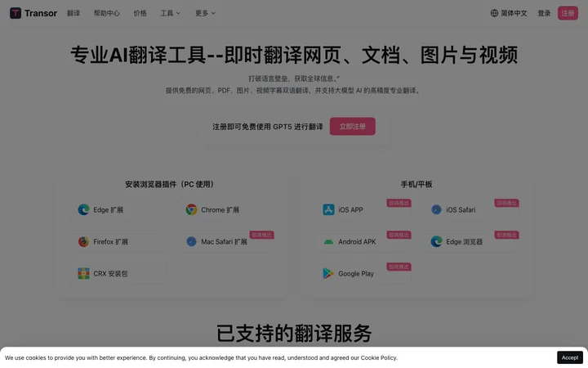The height and width of the screenshot is (368, 588).
Task: Select the Android APK label
Action: tap(357, 242)
